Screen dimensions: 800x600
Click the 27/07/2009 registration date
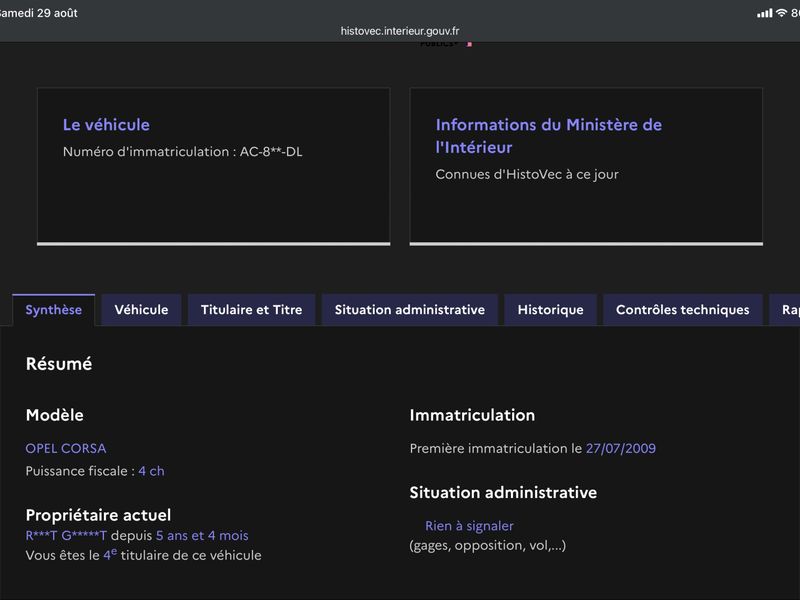(621, 448)
